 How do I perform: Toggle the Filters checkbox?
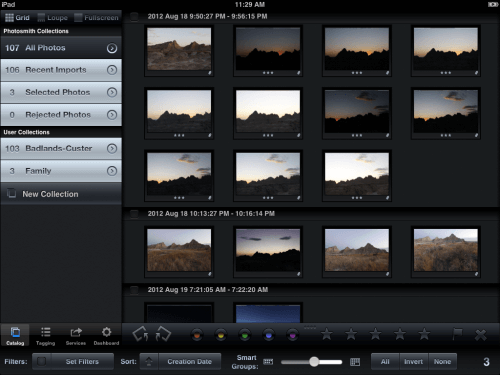tap(41, 362)
